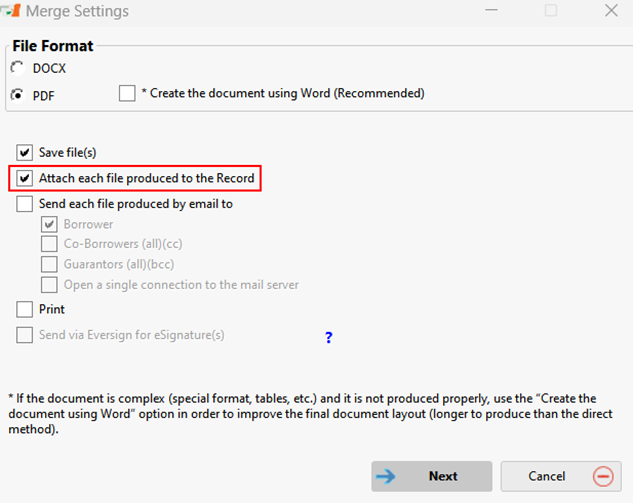633x503 pixels.
Task: Check the Guarantors (all)(bcc) option
Action: tap(49, 264)
